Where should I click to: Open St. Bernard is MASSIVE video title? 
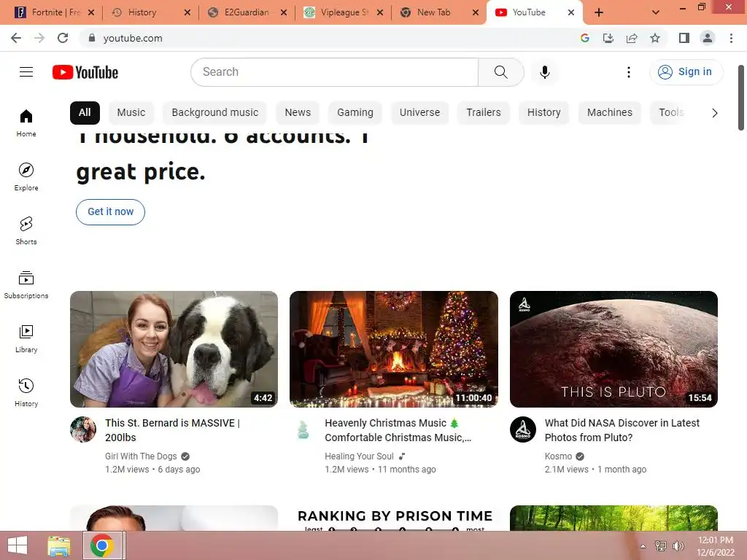click(172, 430)
